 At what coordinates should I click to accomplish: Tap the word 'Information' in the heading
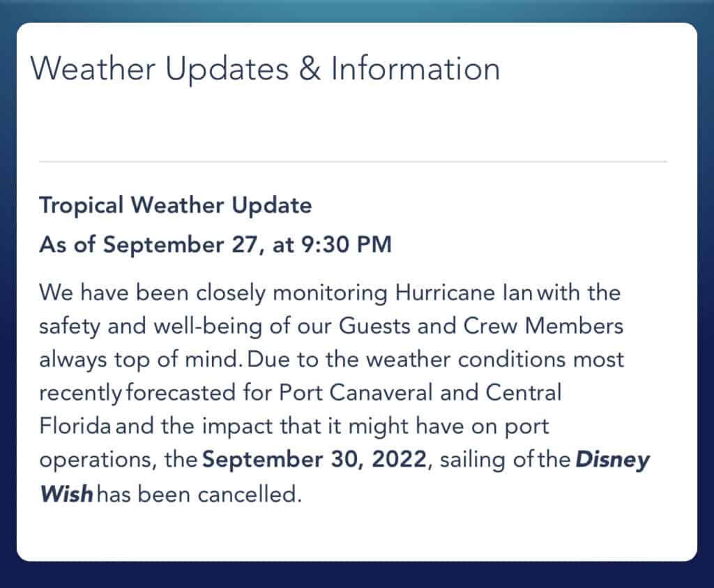click(416, 69)
